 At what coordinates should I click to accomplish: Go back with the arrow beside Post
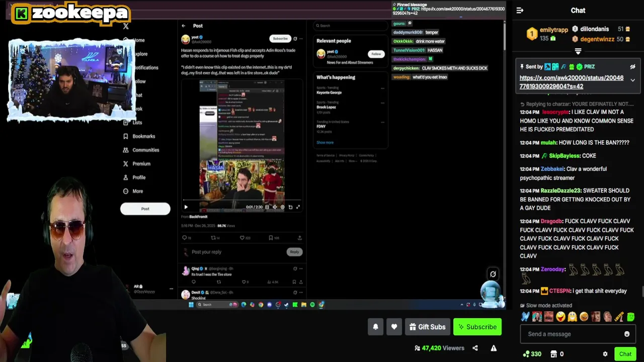click(x=184, y=26)
